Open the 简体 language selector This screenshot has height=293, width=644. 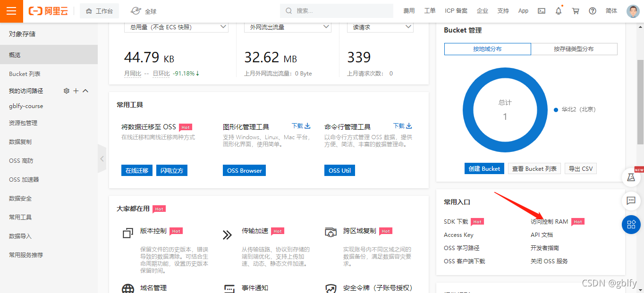coord(611,11)
